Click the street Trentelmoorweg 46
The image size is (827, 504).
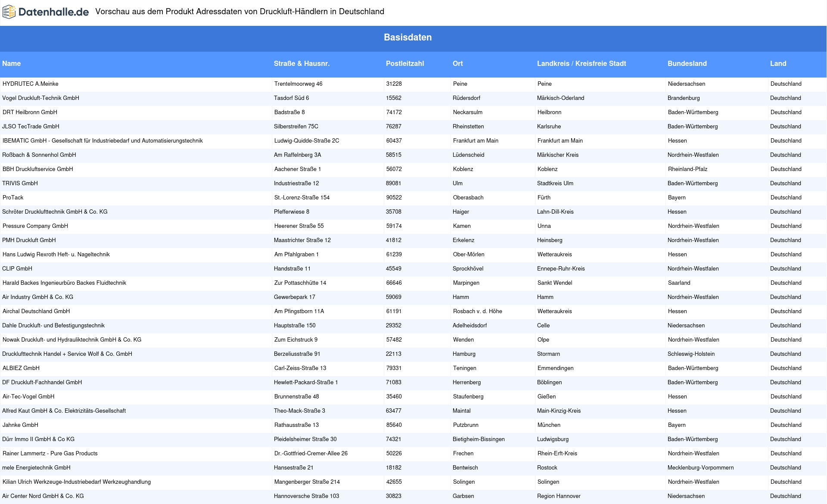point(298,84)
